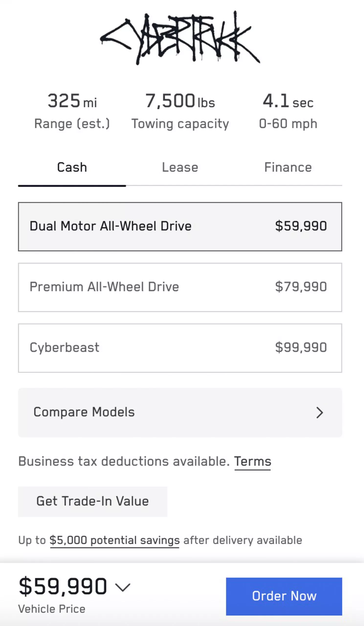Select the Dual Motor All-Wheel Drive option
This screenshot has height=626, width=364.
(x=180, y=226)
